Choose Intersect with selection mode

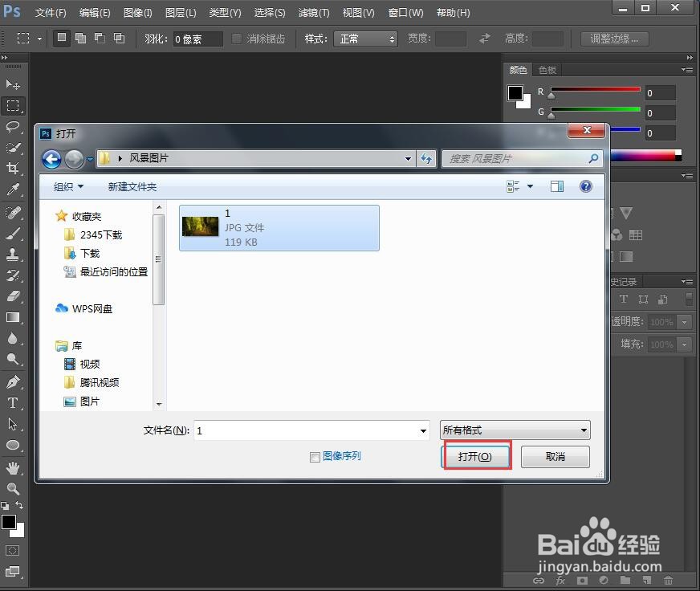pos(119,38)
